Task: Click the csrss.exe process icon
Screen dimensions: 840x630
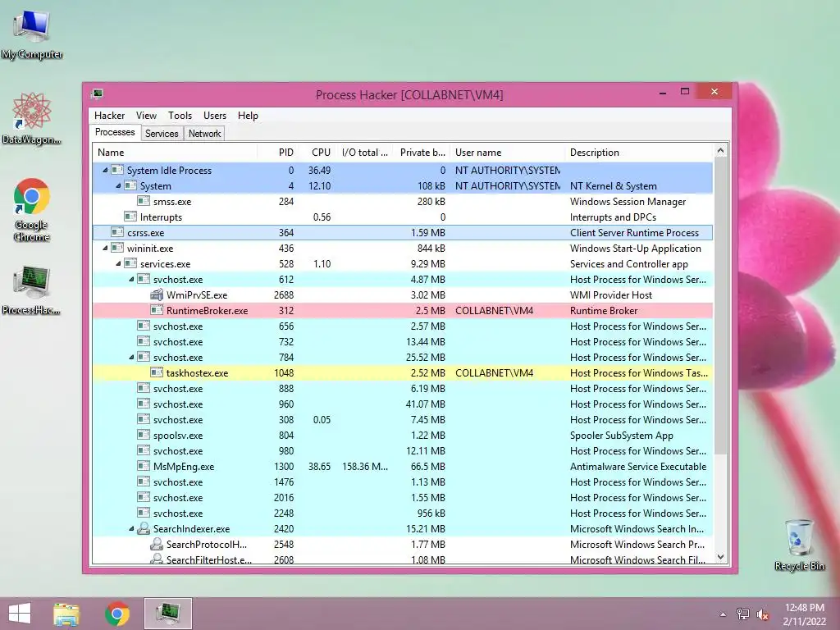Action: point(117,232)
